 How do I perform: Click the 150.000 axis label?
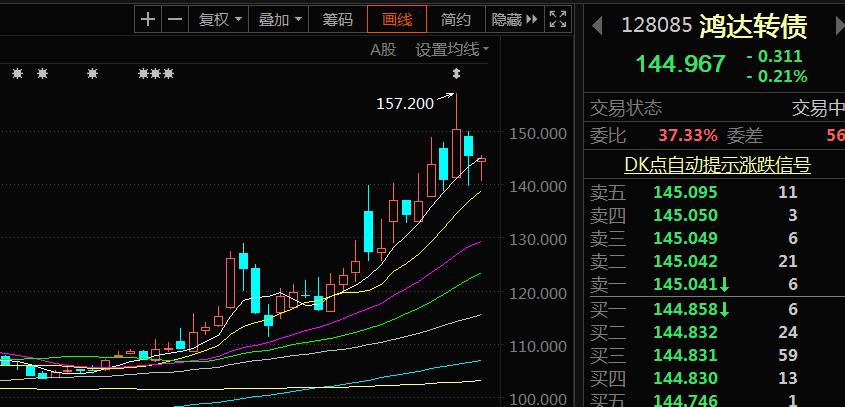(x=538, y=133)
